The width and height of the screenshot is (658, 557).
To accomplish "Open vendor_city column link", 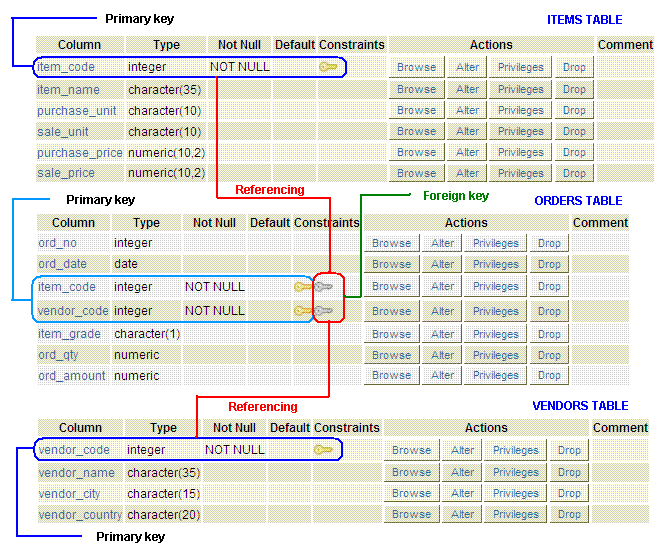I will (x=69, y=494).
